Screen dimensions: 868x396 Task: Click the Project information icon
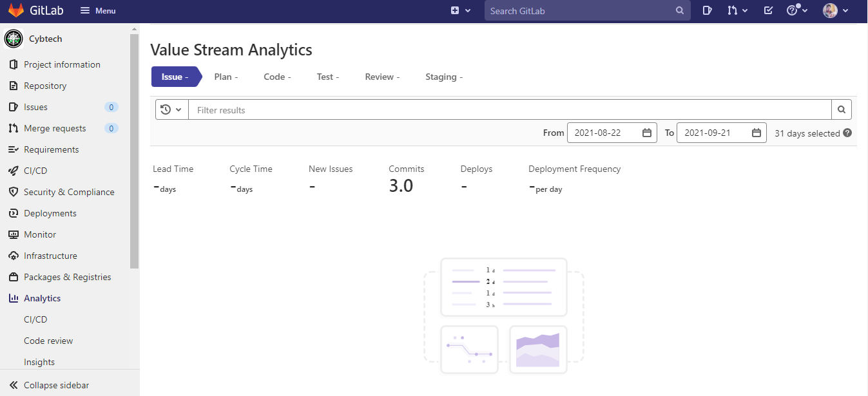(14, 64)
